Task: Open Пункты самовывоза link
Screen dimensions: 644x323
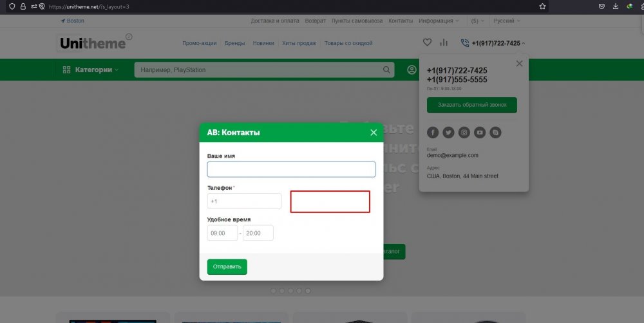Action: [357, 21]
